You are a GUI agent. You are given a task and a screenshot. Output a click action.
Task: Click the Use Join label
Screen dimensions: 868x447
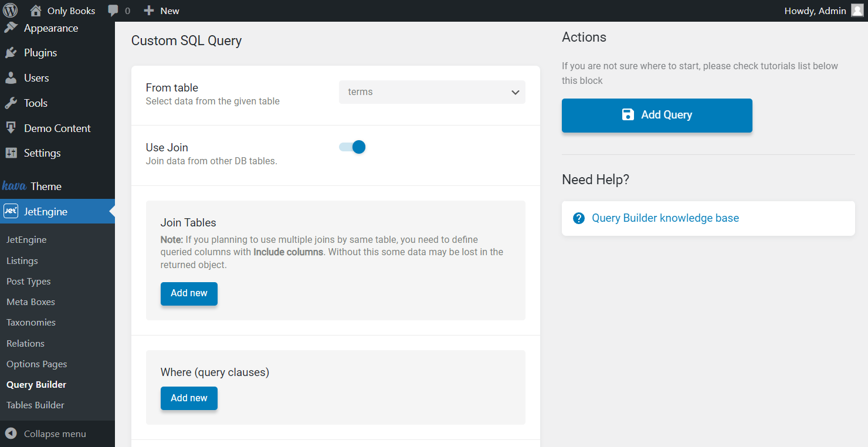(x=167, y=147)
